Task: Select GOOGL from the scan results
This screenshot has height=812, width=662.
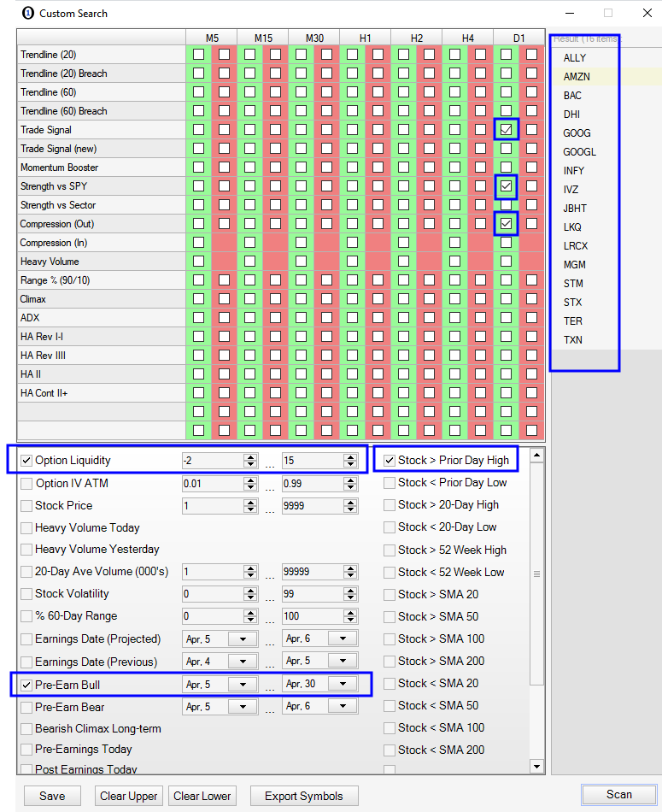Action: [580, 152]
